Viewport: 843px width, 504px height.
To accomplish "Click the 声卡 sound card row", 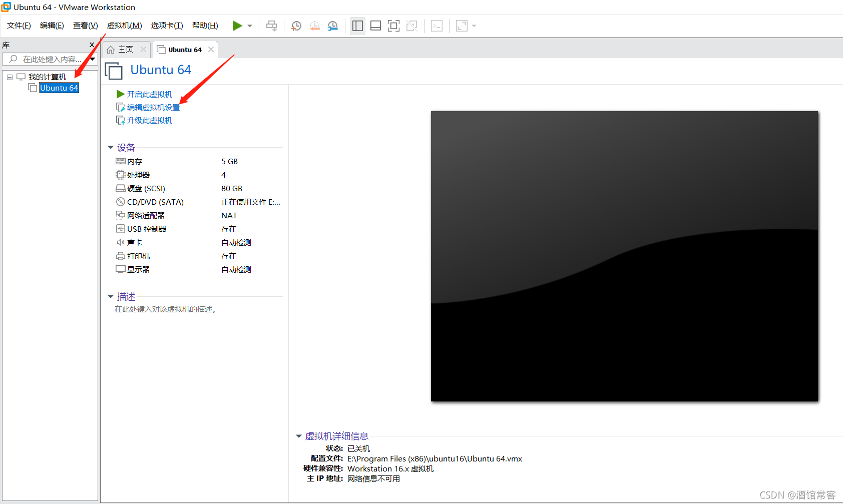I will click(x=199, y=242).
